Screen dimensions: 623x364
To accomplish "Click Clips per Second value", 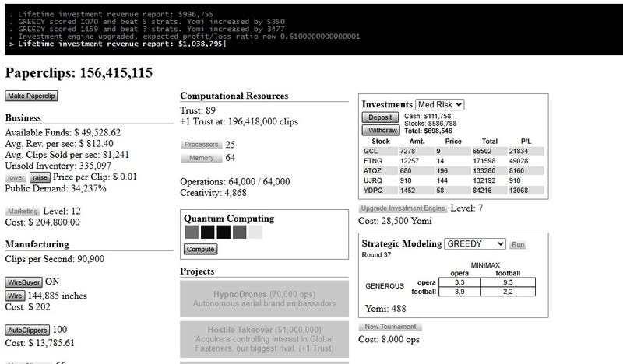I will tap(55, 259).
